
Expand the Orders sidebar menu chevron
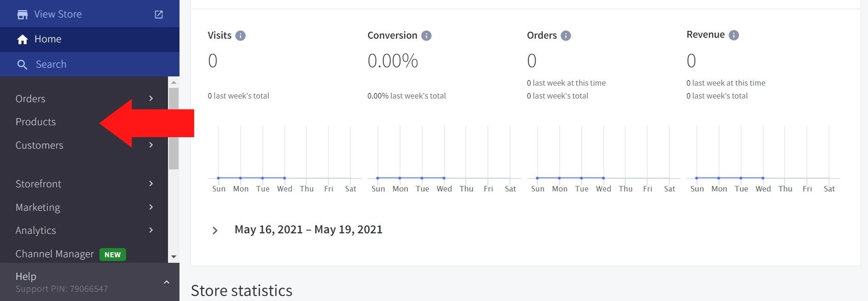click(151, 98)
